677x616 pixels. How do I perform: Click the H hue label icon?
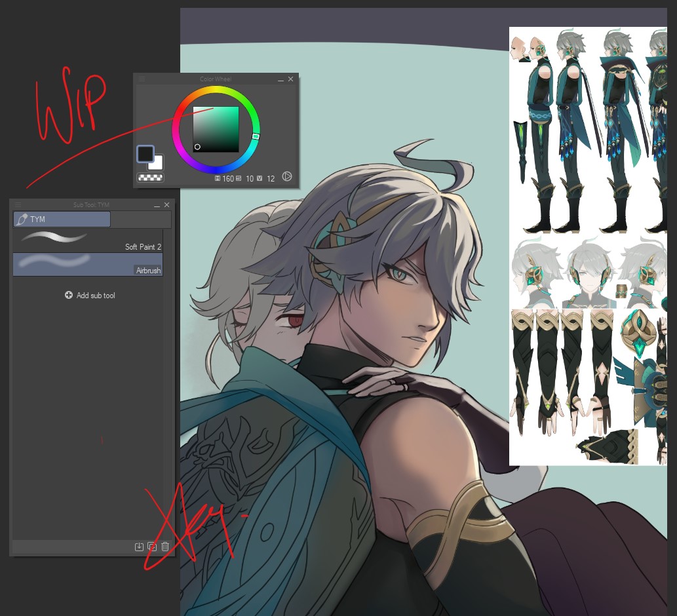[x=218, y=178]
